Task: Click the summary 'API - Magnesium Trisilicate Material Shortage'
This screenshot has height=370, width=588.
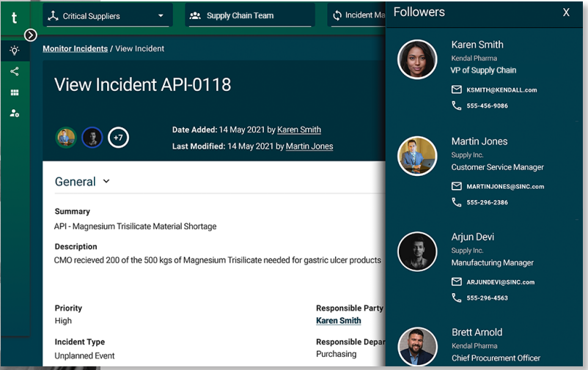Action: (x=136, y=226)
